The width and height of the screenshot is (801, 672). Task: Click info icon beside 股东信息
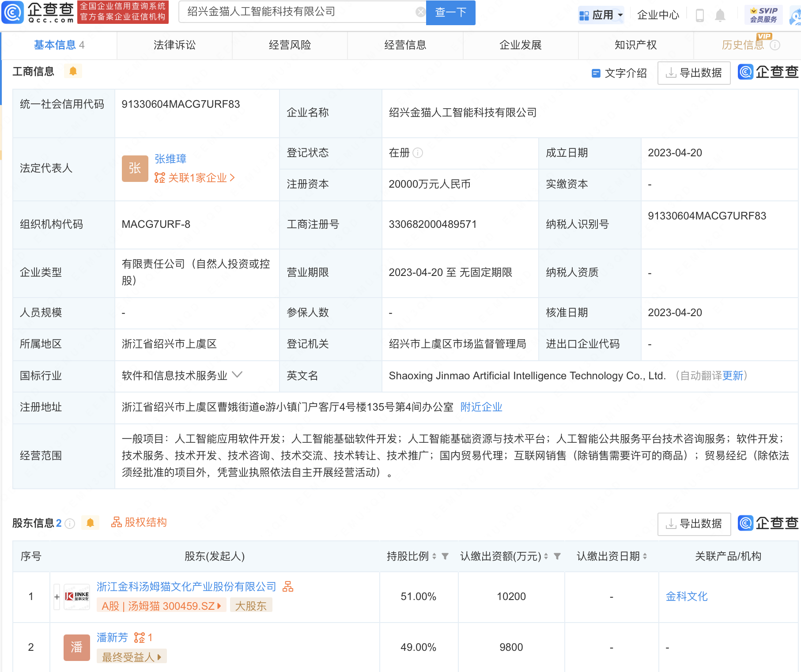coord(70,524)
